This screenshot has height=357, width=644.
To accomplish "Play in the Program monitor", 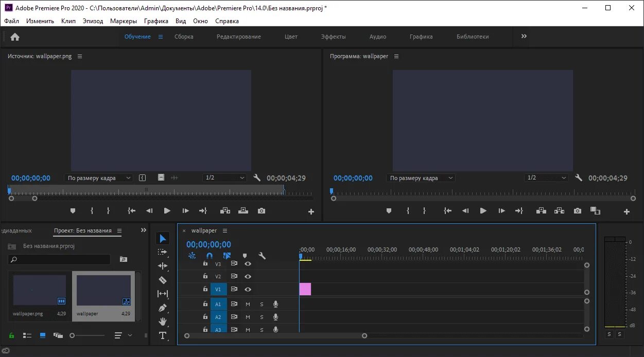I will pyautogui.click(x=483, y=211).
